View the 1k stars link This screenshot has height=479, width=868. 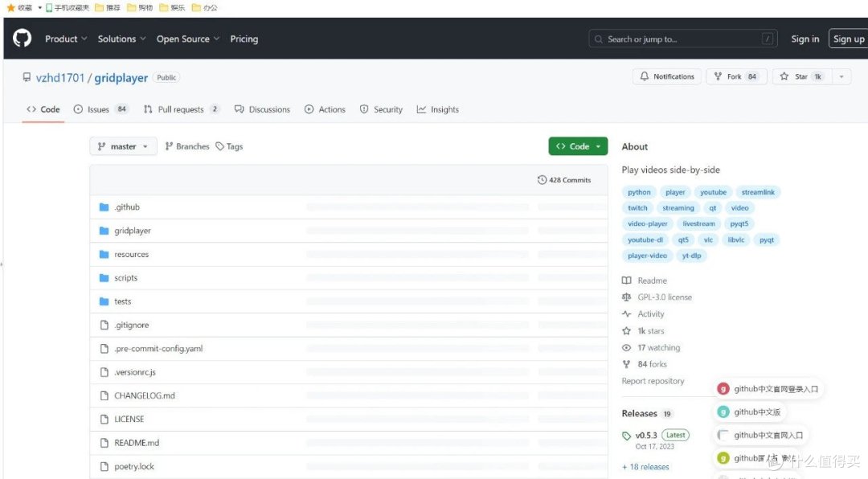click(x=643, y=330)
